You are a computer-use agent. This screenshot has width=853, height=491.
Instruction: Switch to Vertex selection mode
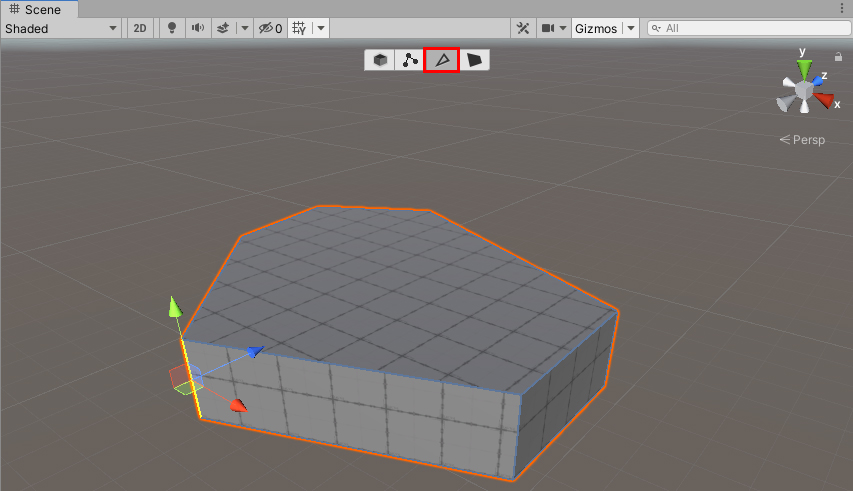tap(410, 60)
